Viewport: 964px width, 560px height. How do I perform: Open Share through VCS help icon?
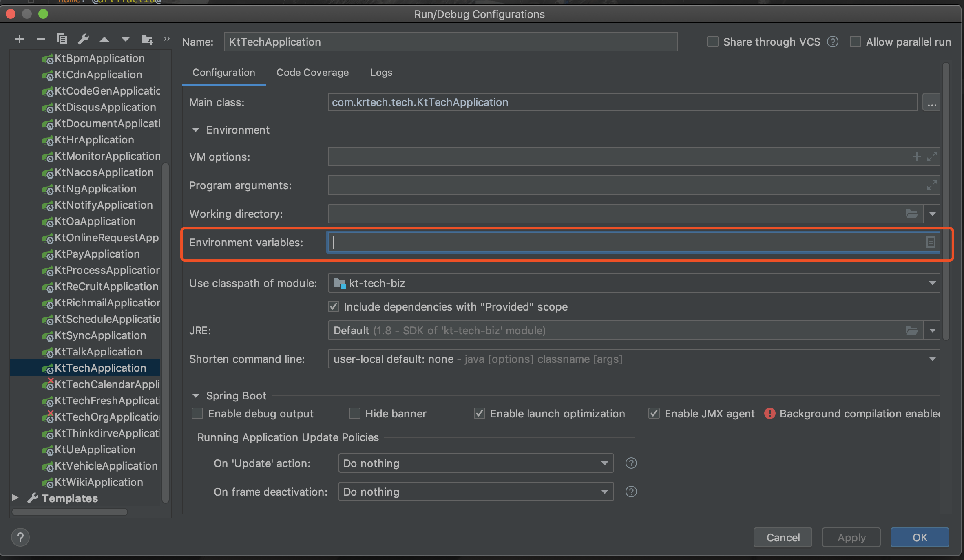(833, 42)
